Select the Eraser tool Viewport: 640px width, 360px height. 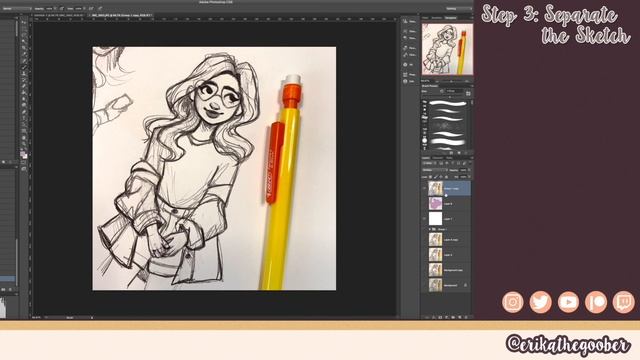[24, 86]
